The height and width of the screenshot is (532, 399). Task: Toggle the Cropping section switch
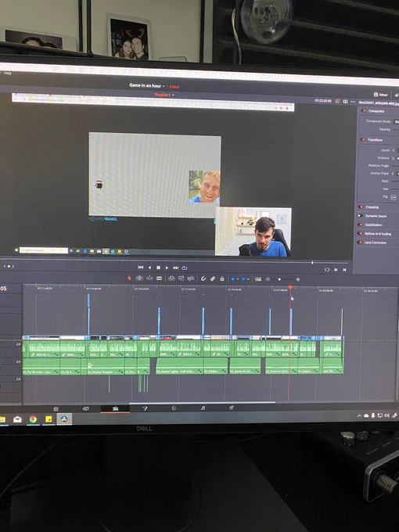click(361, 207)
